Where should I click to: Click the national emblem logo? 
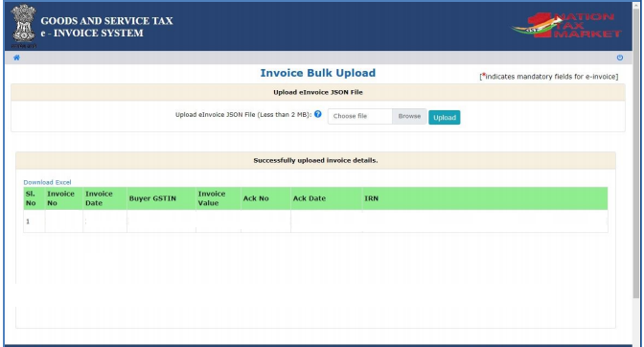(x=23, y=26)
